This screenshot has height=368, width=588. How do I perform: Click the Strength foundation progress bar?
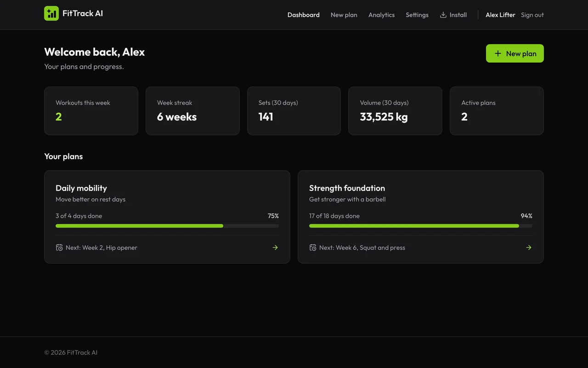(x=421, y=226)
